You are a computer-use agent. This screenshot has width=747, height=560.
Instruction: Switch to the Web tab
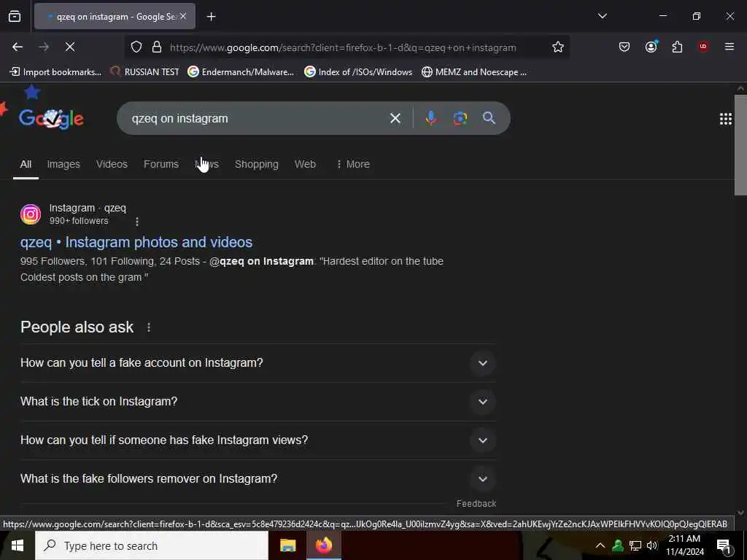point(305,164)
